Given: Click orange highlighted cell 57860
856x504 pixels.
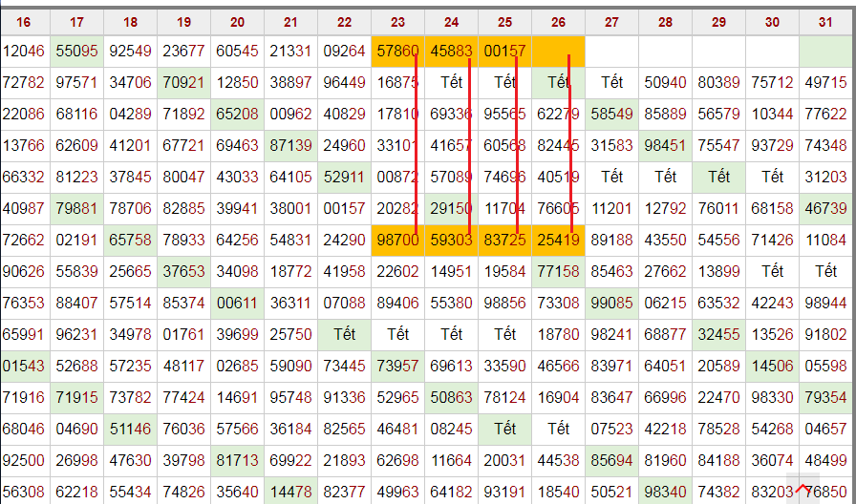Looking at the screenshot, I should pos(398,52).
